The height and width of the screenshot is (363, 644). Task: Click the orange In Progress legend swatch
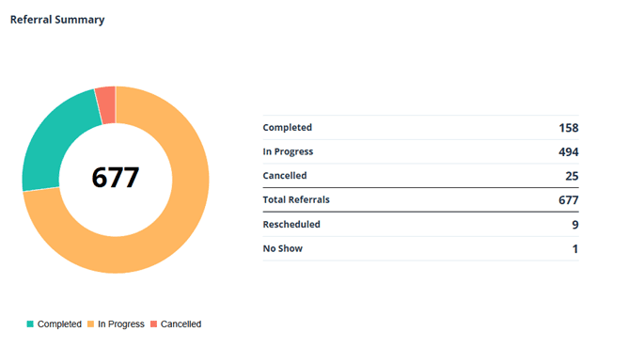pyautogui.click(x=91, y=324)
